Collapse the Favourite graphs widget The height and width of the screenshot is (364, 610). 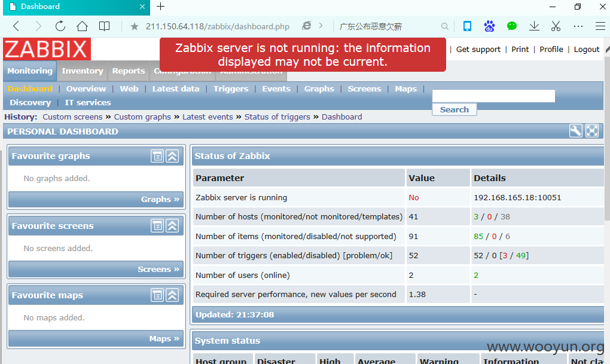click(172, 156)
